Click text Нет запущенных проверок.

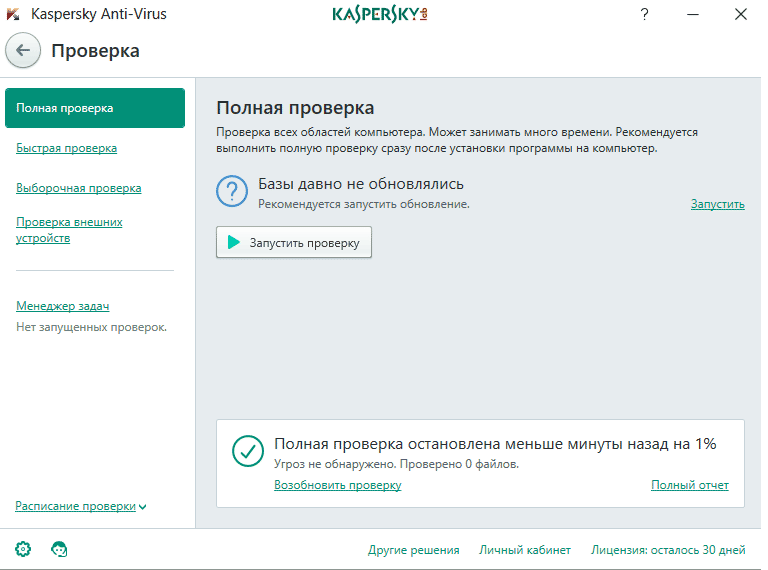92,327
